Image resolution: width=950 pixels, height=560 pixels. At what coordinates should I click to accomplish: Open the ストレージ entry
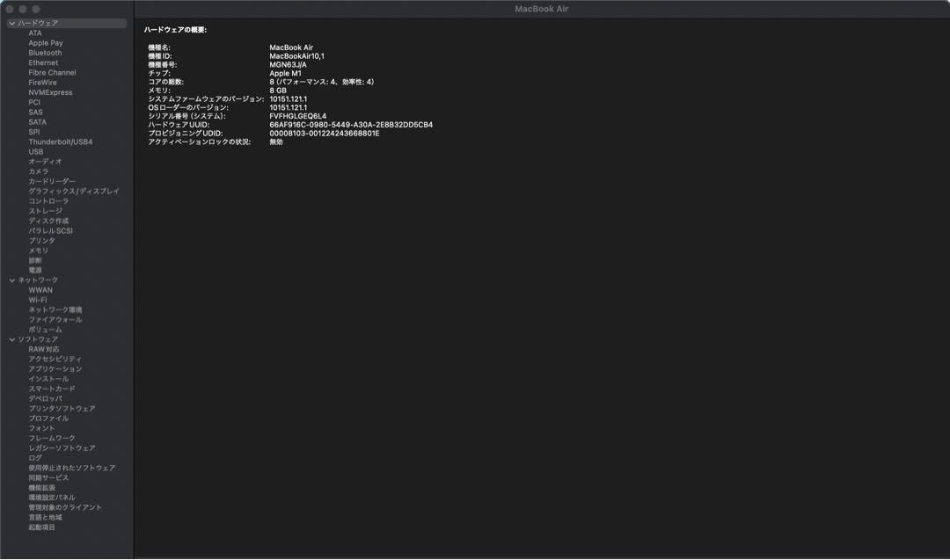click(45, 211)
